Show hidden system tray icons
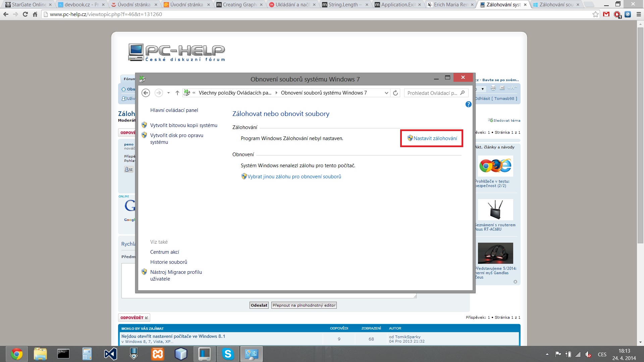Image resolution: width=644 pixels, height=362 pixels. pos(547,354)
